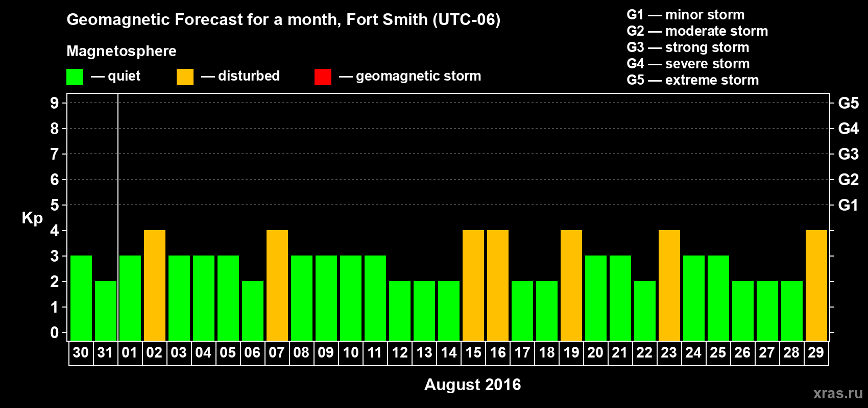Screen dimensions: 868x408
Task: Click the green bar for day 30
Action: tap(81, 298)
